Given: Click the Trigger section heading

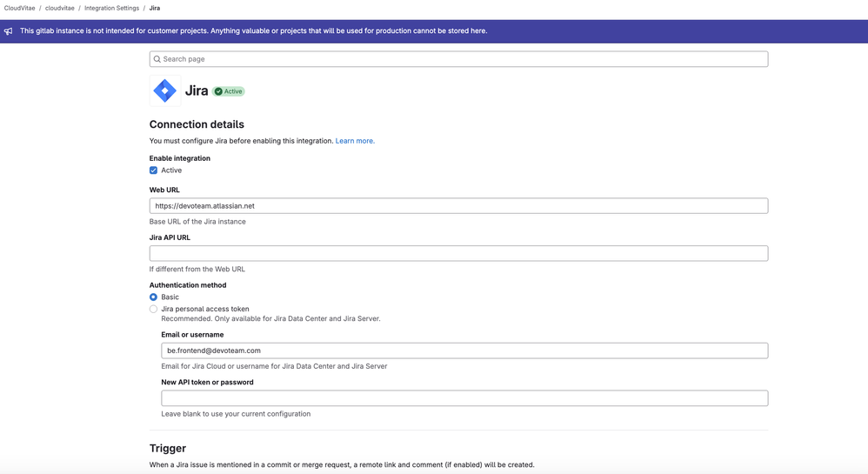Looking at the screenshot, I should [x=168, y=449].
